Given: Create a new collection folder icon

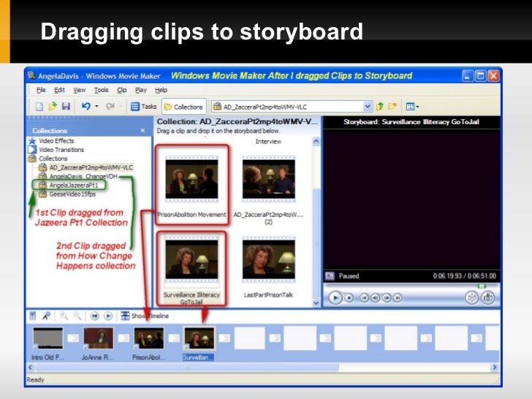Looking at the screenshot, I should pyautogui.click(x=392, y=107).
